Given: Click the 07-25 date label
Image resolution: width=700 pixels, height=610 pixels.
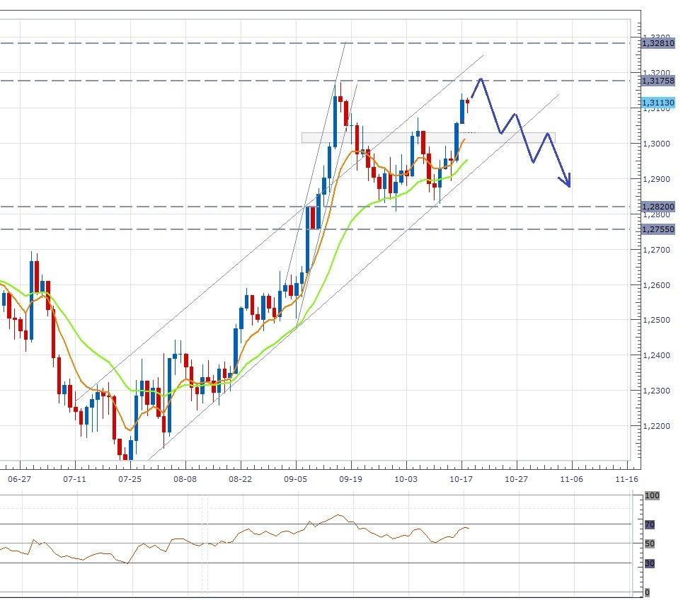Looking at the screenshot, I should [130, 479].
